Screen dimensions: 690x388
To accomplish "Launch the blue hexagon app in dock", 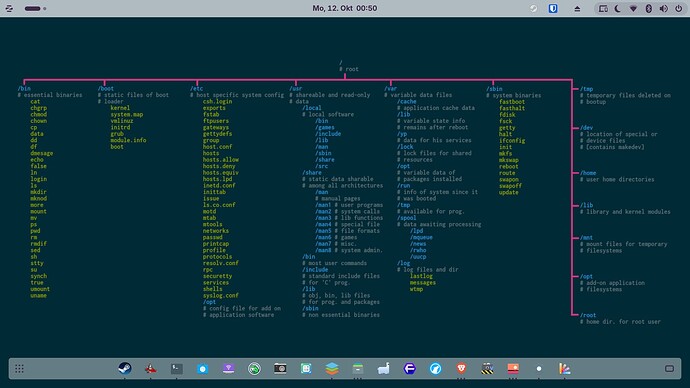I will tap(203, 368).
